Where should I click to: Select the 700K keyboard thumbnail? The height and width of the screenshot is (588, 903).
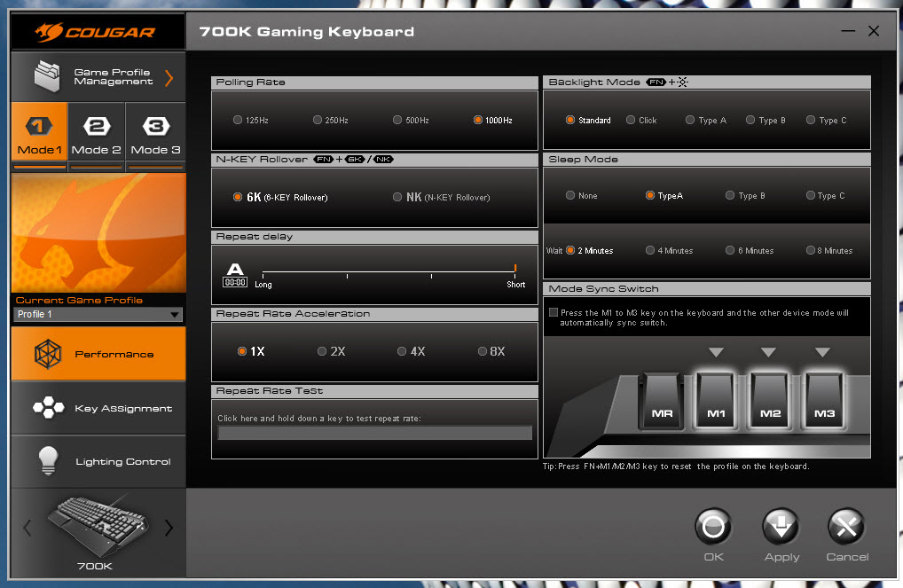(98, 527)
